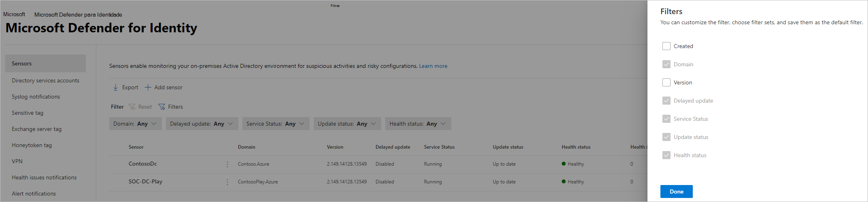
Task: Click the Filters button label
Action: [x=175, y=107]
